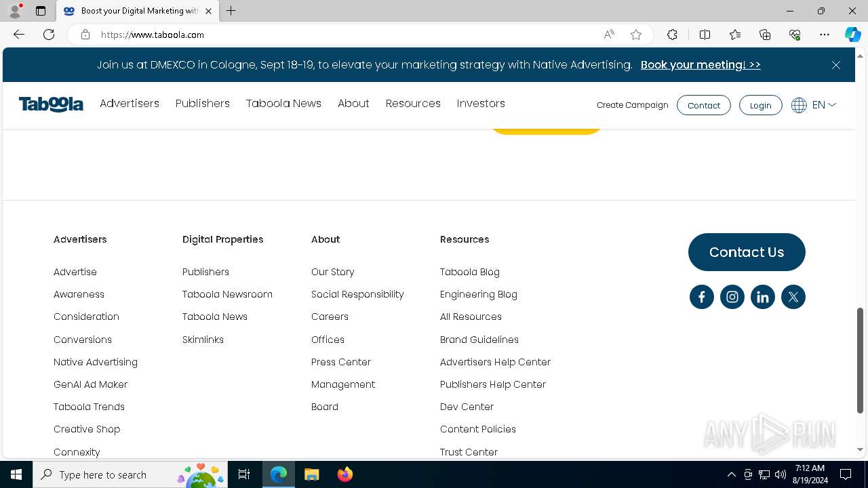Click the page vertical scrollbar thumb
Viewport: 868px width, 488px height.
pos(860,360)
